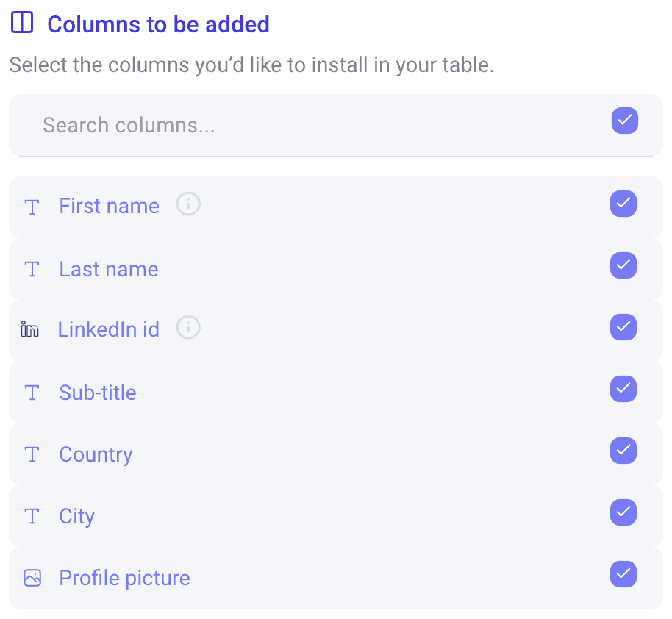
Task: Deselect the Last name column
Action: tap(623, 265)
